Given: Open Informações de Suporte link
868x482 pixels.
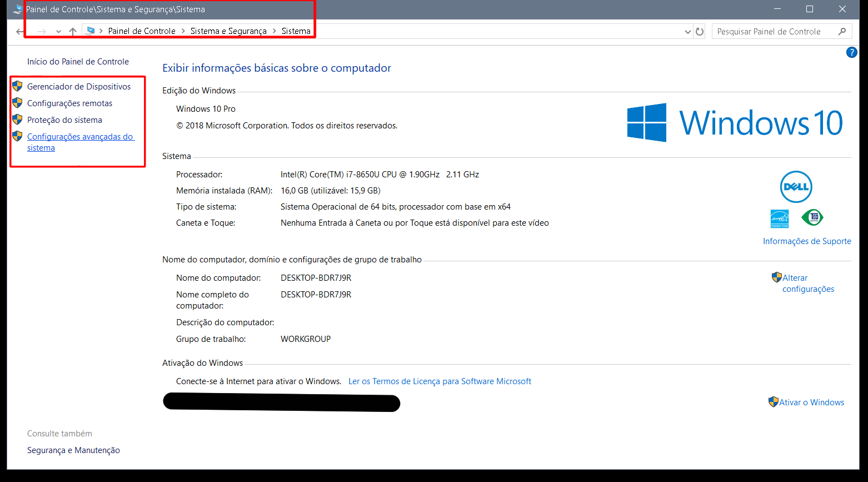Looking at the screenshot, I should [807, 241].
